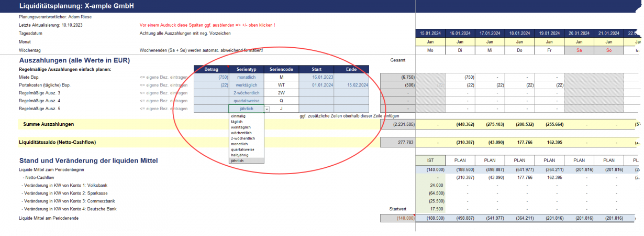The image size is (644, 236).
Task: Select Volksbank change value 24.000
Action: click(x=430, y=185)
